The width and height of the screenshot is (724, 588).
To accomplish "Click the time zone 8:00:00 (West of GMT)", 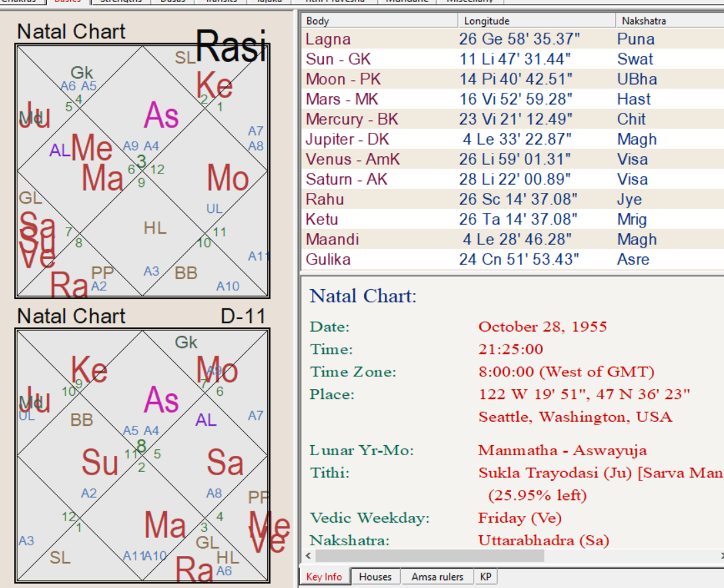I will (566, 372).
